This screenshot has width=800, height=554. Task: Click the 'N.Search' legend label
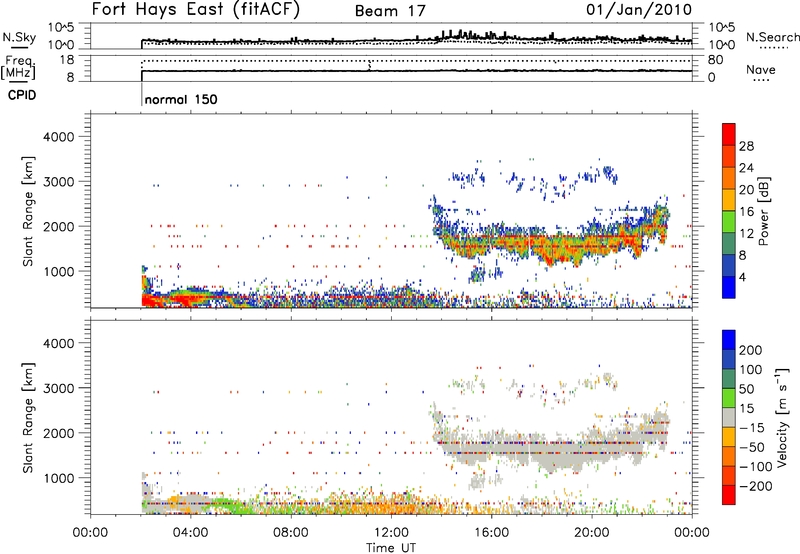click(772, 37)
